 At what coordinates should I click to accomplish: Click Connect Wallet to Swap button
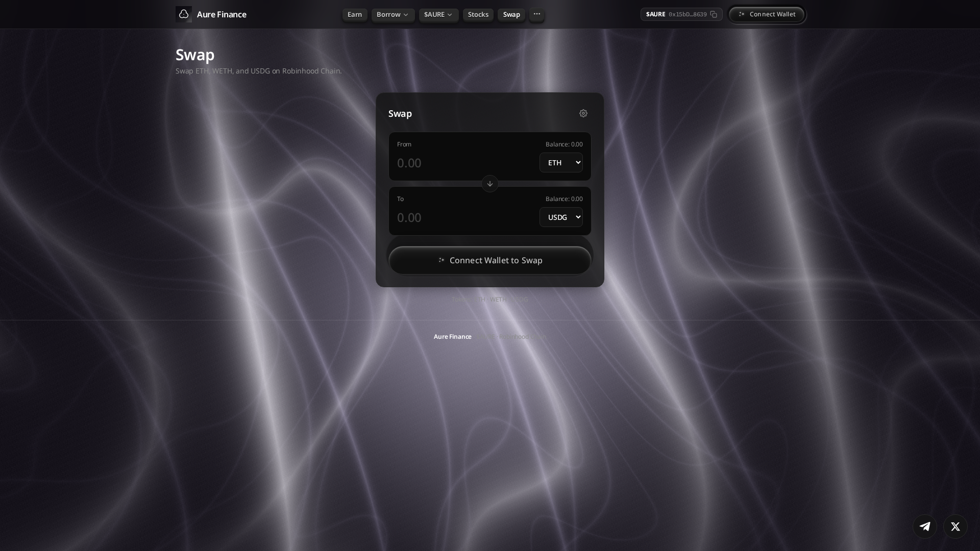tap(490, 260)
